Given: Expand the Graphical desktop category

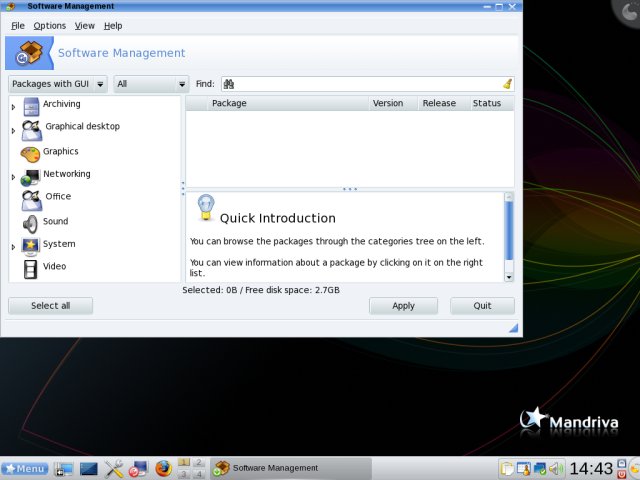Looking at the screenshot, I should tap(13, 131).
